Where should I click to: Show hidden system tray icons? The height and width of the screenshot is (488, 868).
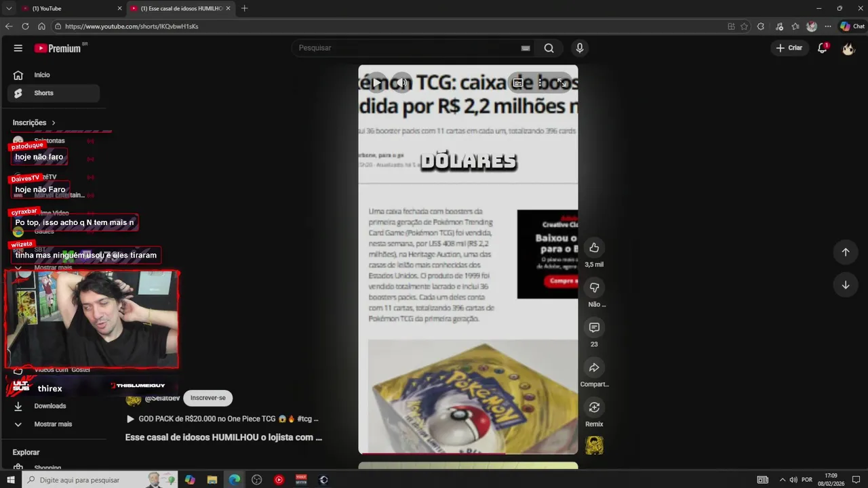(782, 480)
